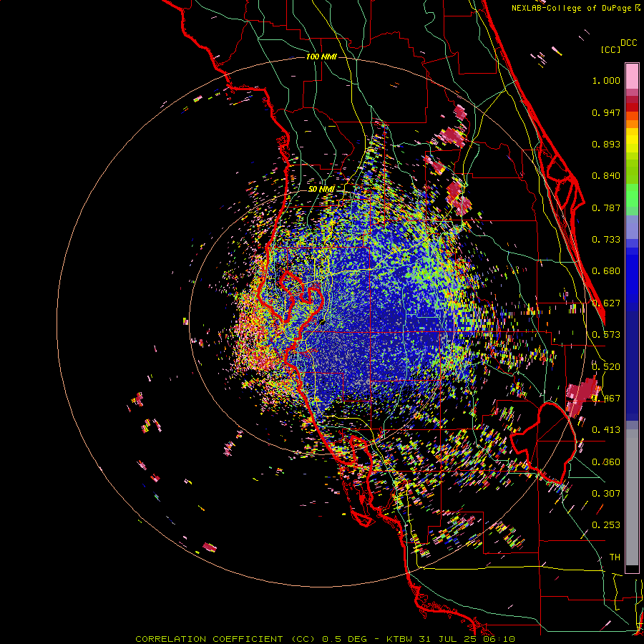Click the 100 NMI range ring label
Screen dimensions: 644x644
(x=321, y=57)
